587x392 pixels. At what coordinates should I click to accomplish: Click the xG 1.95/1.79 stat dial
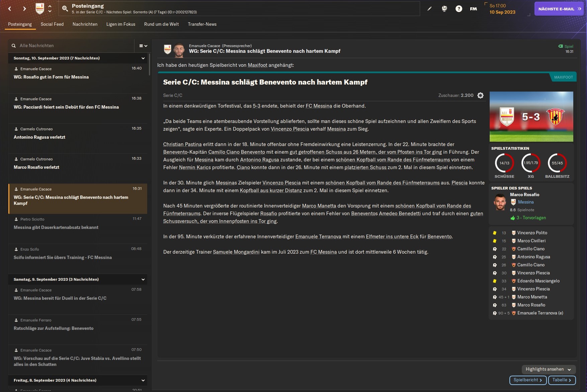pos(531,163)
